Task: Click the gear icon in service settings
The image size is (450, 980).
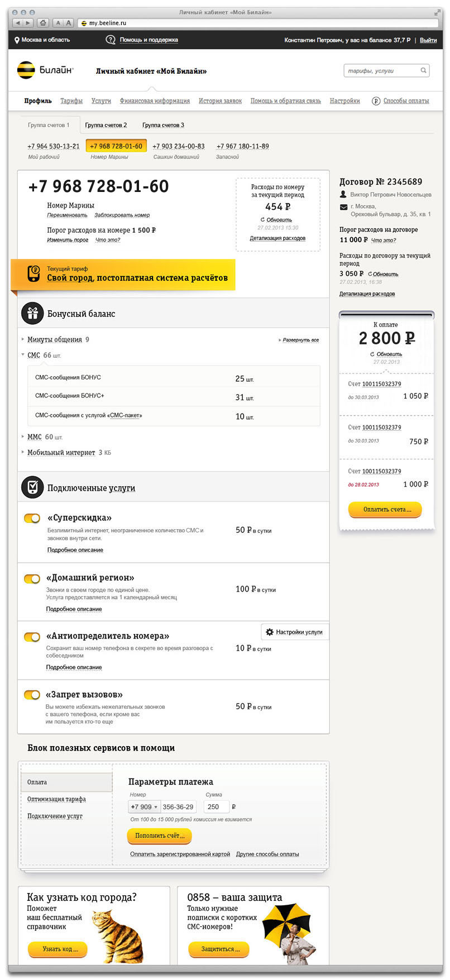Action: coord(270,632)
